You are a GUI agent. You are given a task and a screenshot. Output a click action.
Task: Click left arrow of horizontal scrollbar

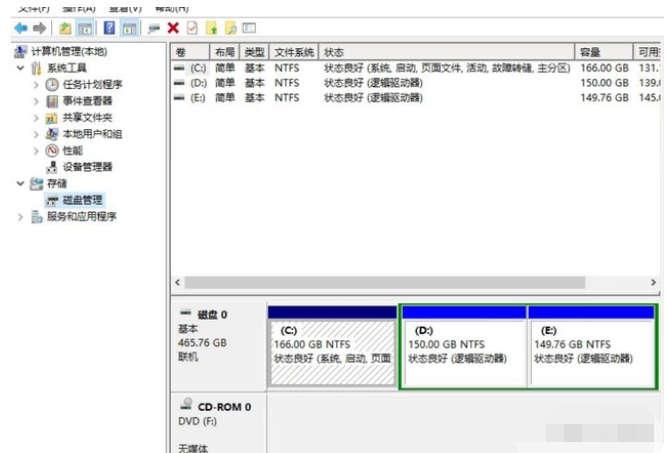tap(177, 282)
